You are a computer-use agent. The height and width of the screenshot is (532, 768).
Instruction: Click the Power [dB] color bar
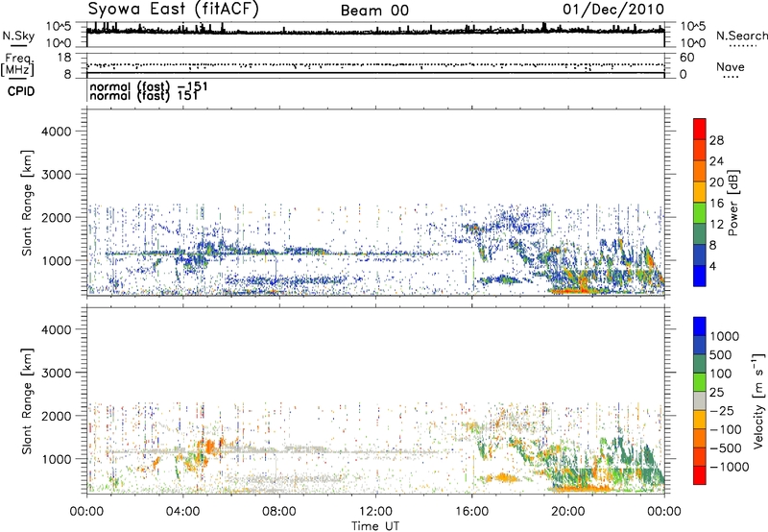click(x=700, y=203)
